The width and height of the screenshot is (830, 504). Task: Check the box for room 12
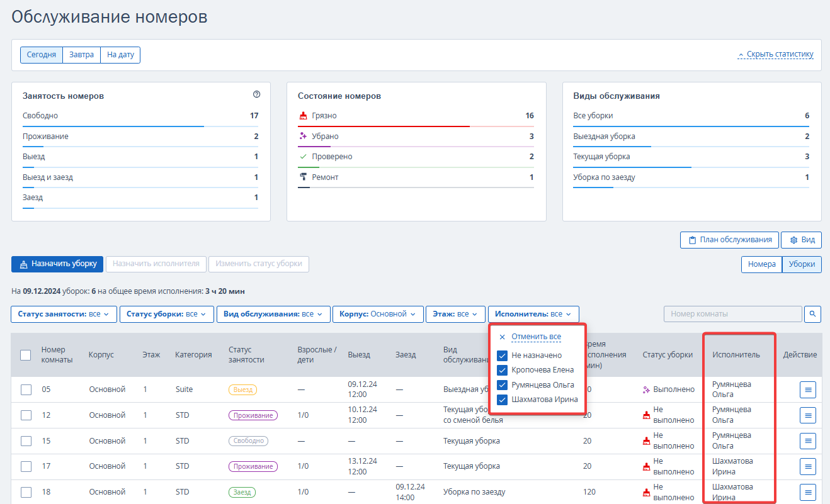26,415
